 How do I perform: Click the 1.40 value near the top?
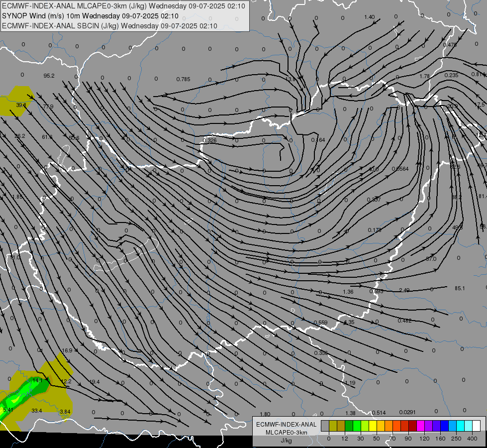369,17
